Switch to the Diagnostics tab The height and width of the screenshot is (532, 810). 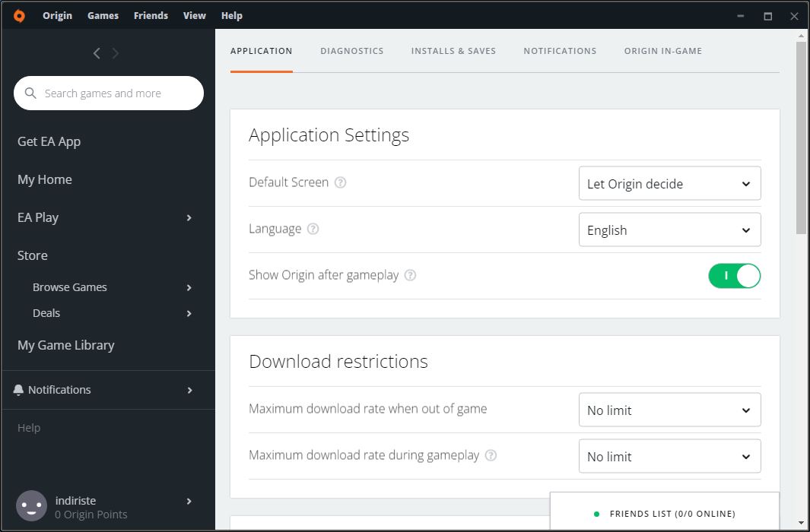click(x=352, y=51)
